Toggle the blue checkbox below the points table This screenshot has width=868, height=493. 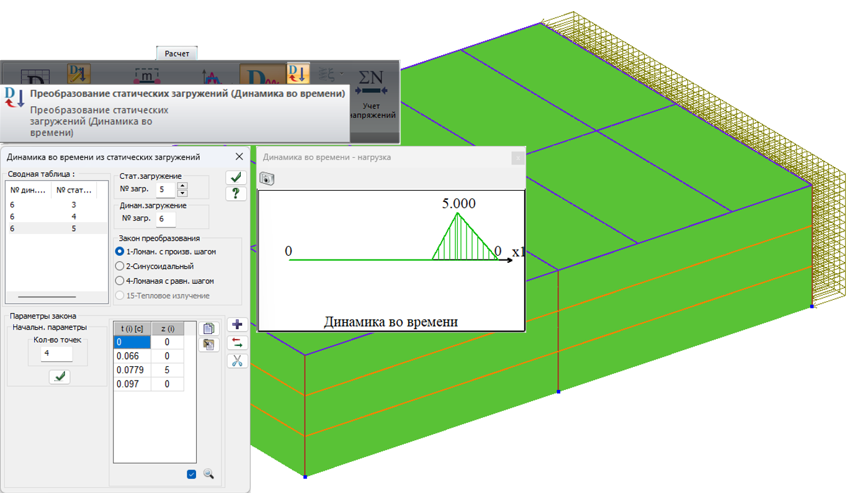[x=191, y=474]
